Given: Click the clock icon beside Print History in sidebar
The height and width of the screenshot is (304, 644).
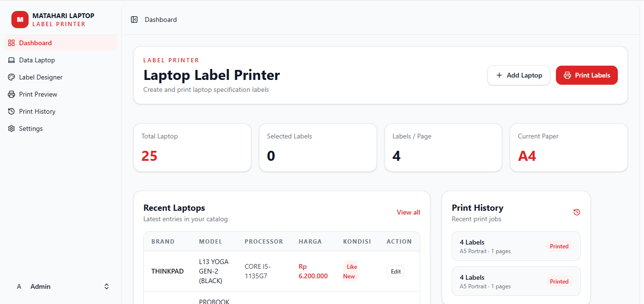Looking at the screenshot, I should pyautogui.click(x=11, y=111).
